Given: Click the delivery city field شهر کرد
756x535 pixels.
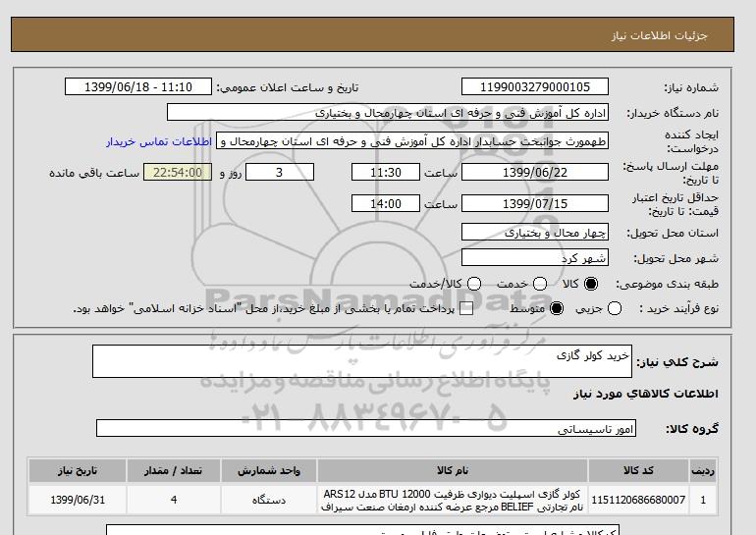Looking at the screenshot, I should pyautogui.click(x=535, y=258).
